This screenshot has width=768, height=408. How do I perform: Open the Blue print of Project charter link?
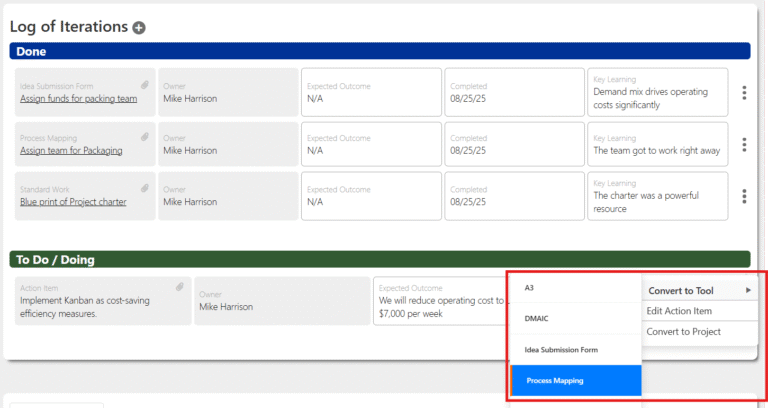[73, 202]
